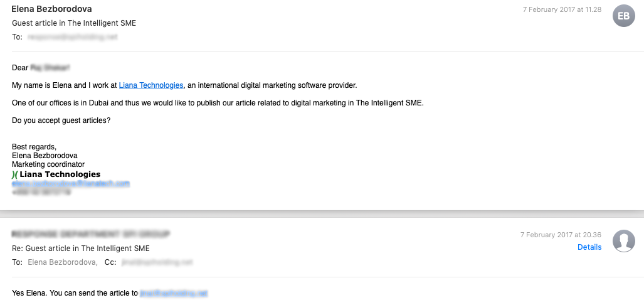Click recipient Elena Bezborodova in reply's To field
This screenshot has width=644, height=305.
(x=62, y=262)
